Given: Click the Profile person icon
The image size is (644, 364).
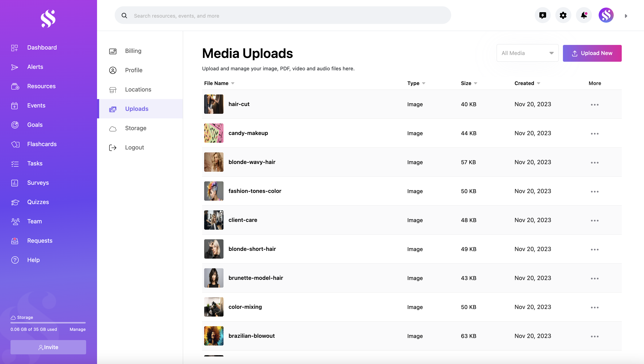Looking at the screenshot, I should 113,71.
